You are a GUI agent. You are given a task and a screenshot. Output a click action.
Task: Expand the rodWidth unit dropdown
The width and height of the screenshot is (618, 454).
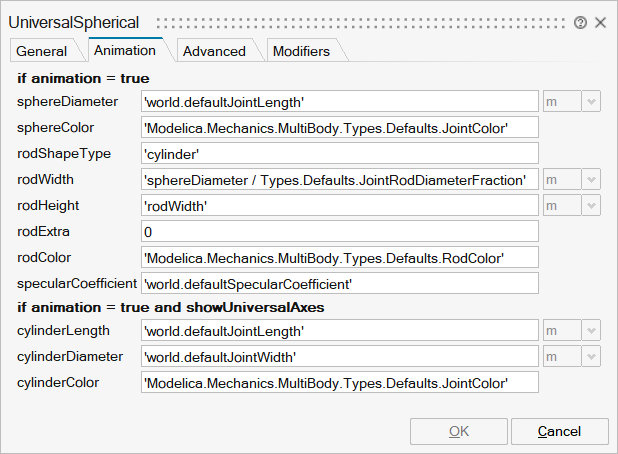tap(591, 179)
